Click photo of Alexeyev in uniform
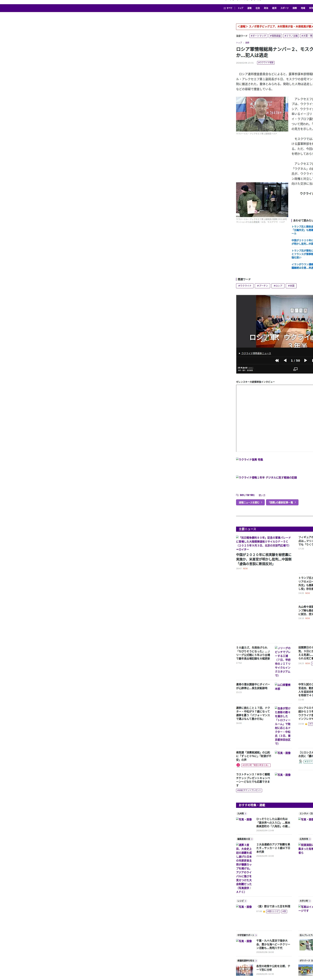The height and width of the screenshot is (980, 313). pos(262,114)
